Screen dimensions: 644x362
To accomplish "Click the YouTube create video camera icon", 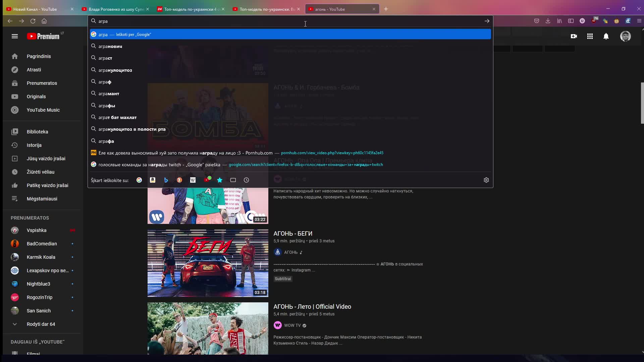I will click(574, 36).
